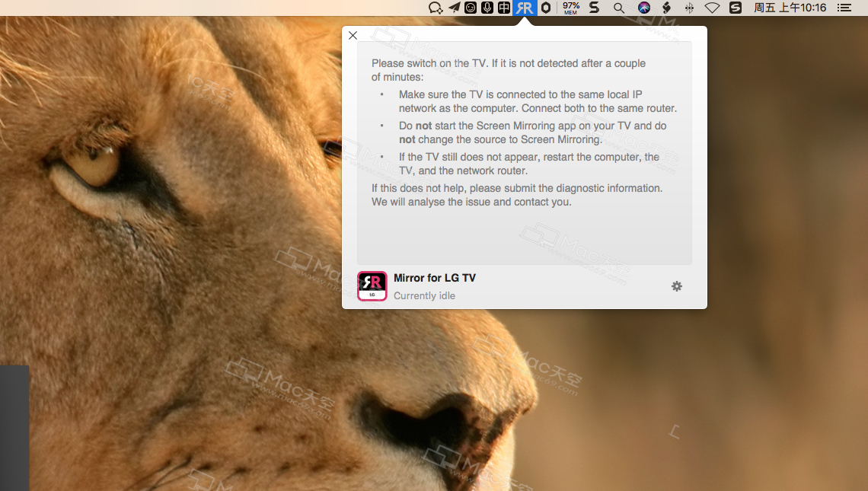This screenshot has height=491, width=868.
Task: Click the "Mirror for LG TV" title text
Action: click(x=435, y=278)
